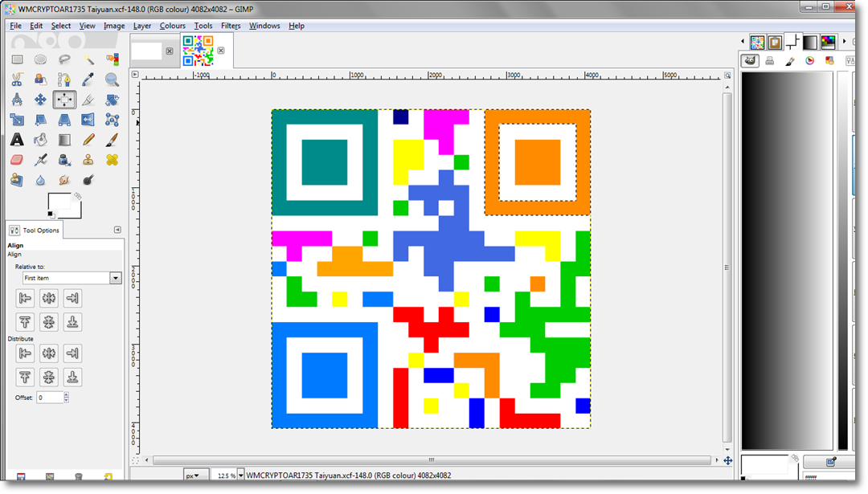868x494 pixels.
Task: Select the Shear tool
Action: (40, 120)
